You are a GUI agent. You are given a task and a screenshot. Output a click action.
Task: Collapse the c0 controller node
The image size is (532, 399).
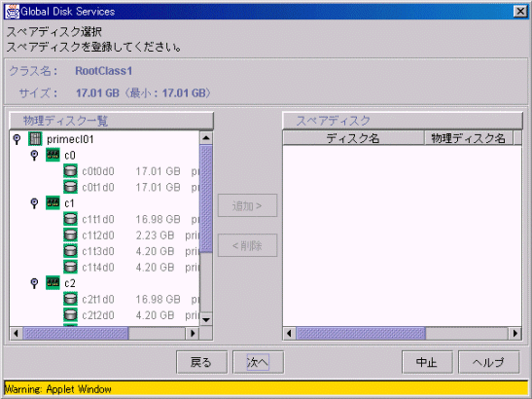point(34,155)
